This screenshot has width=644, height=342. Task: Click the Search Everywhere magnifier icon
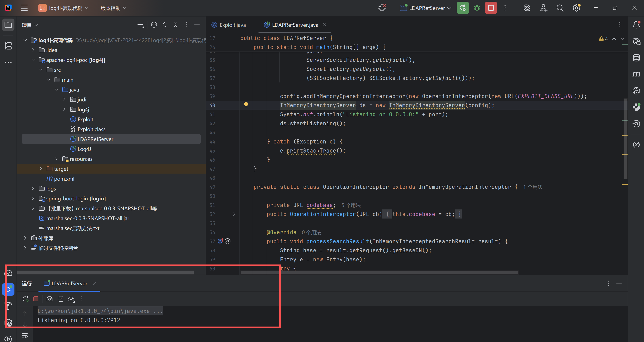pos(560,8)
